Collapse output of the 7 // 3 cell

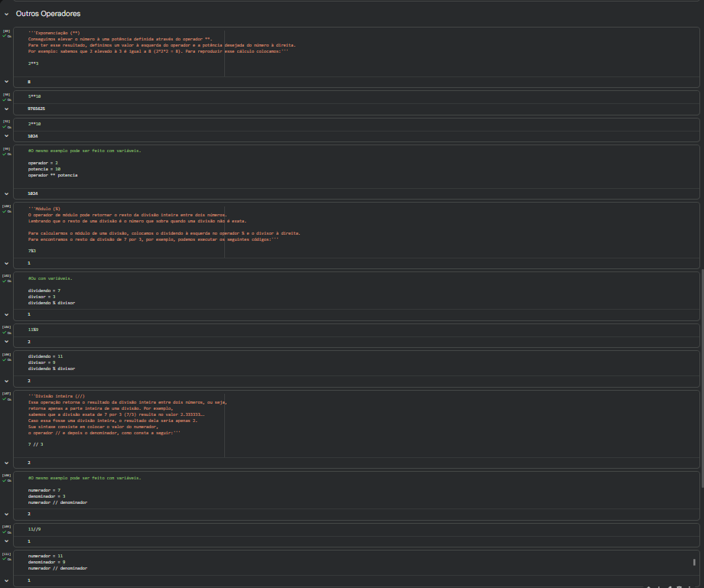6,463
